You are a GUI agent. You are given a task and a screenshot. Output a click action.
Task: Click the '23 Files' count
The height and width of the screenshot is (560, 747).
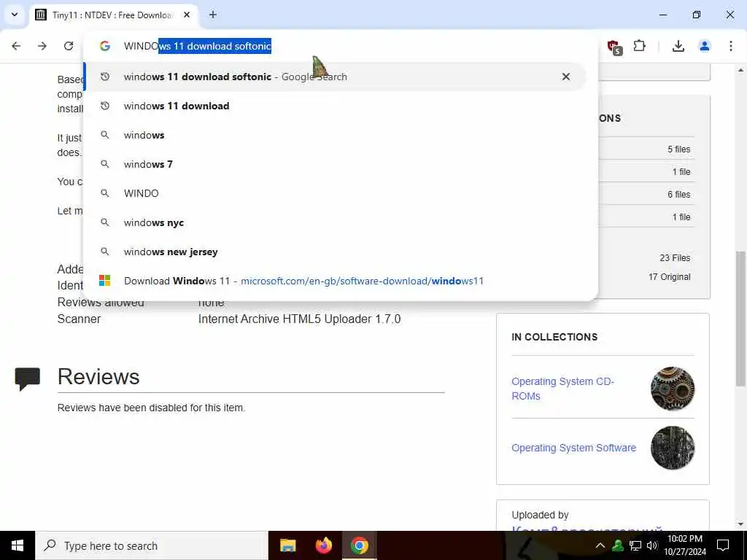[x=675, y=257]
